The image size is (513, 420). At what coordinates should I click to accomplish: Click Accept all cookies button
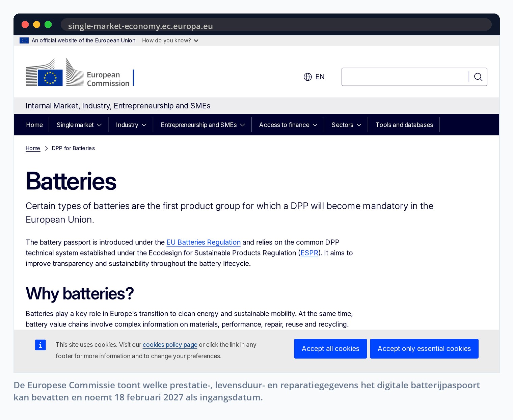[330, 349]
